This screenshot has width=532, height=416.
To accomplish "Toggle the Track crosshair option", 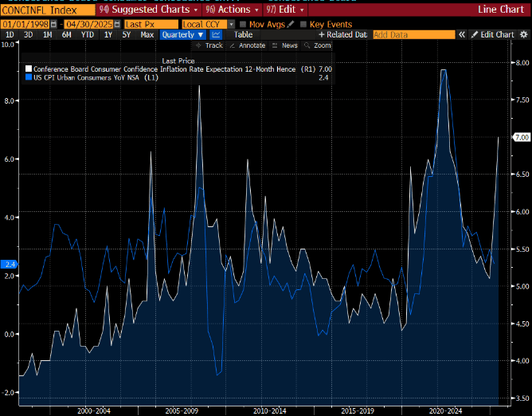I will pos(209,45).
